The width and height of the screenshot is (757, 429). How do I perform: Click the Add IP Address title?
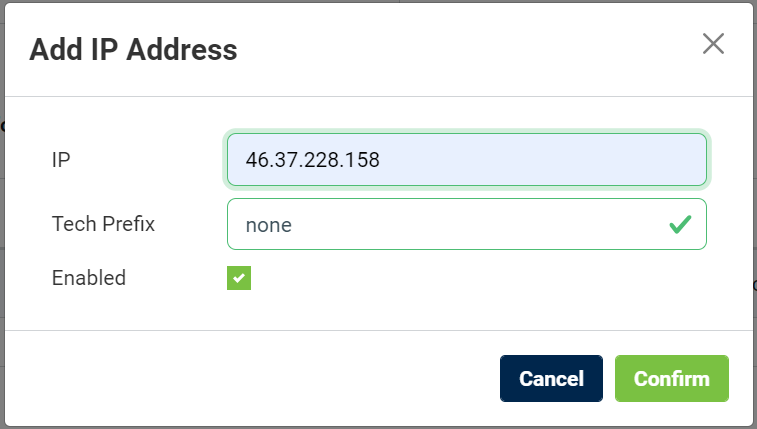point(133,49)
